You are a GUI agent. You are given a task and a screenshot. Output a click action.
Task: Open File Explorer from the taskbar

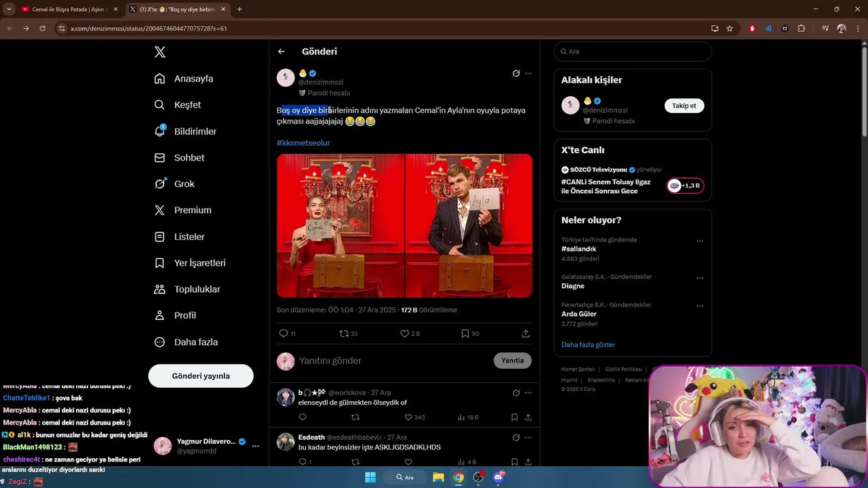pos(439,477)
